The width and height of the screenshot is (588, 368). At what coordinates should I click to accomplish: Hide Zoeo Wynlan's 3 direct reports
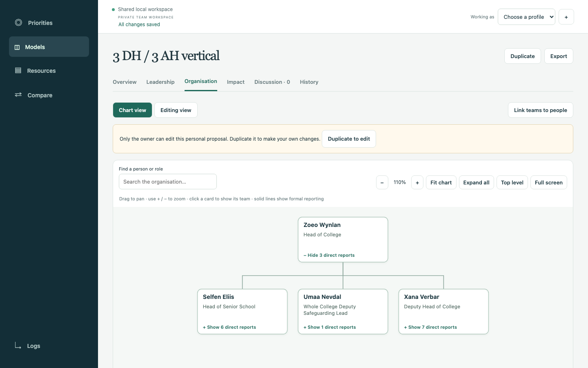pos(329,255)
